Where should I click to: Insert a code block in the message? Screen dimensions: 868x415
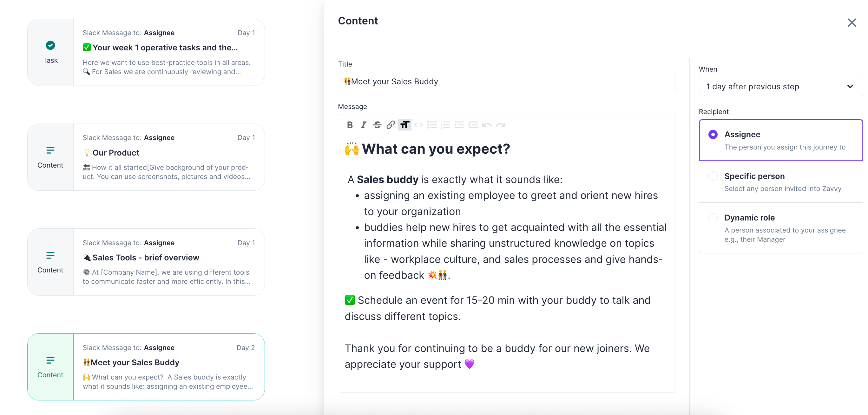tap(418, 125)
